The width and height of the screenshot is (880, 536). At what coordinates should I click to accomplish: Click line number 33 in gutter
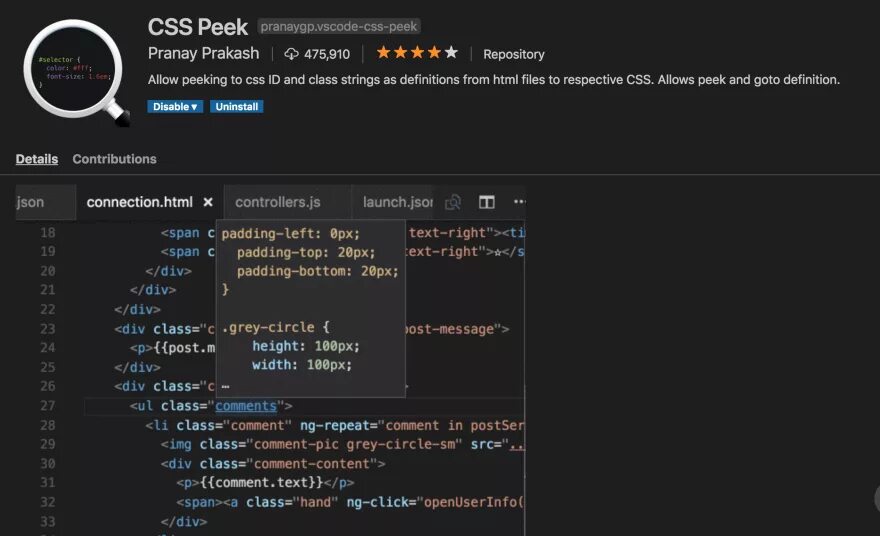click(x=48, y=521)
